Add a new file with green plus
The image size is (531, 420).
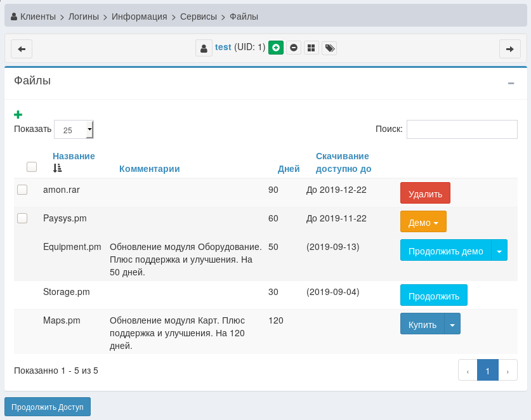[18, 115]
